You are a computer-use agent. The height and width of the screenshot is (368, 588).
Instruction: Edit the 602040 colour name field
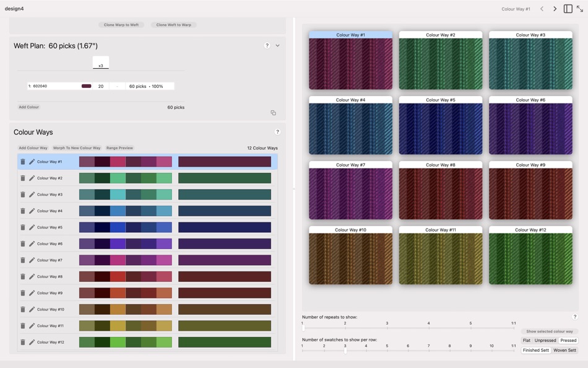54,86
